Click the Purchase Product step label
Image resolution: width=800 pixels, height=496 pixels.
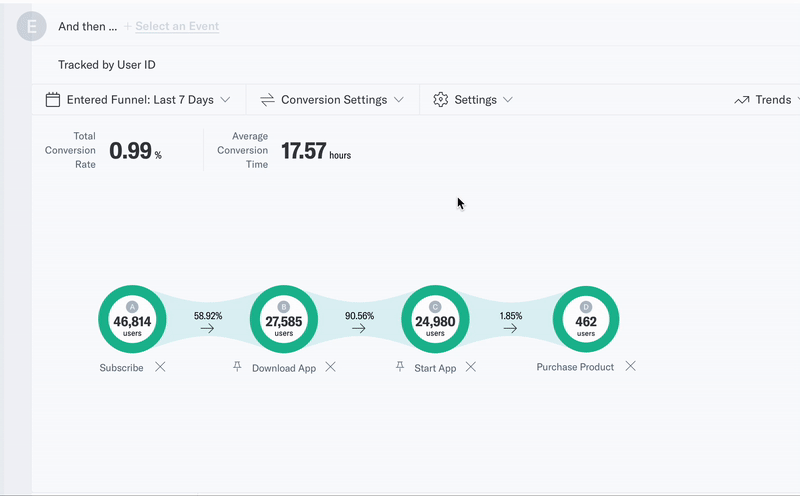[x=575, y=367]
